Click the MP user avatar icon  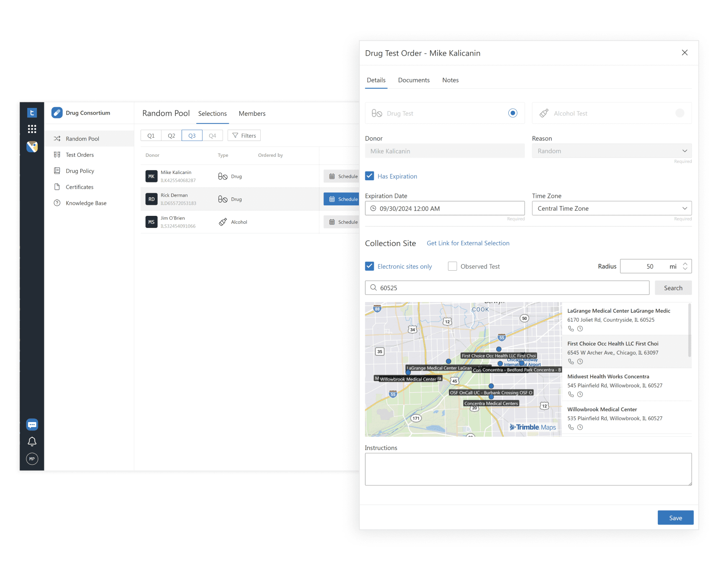click(x=32, y=459)
